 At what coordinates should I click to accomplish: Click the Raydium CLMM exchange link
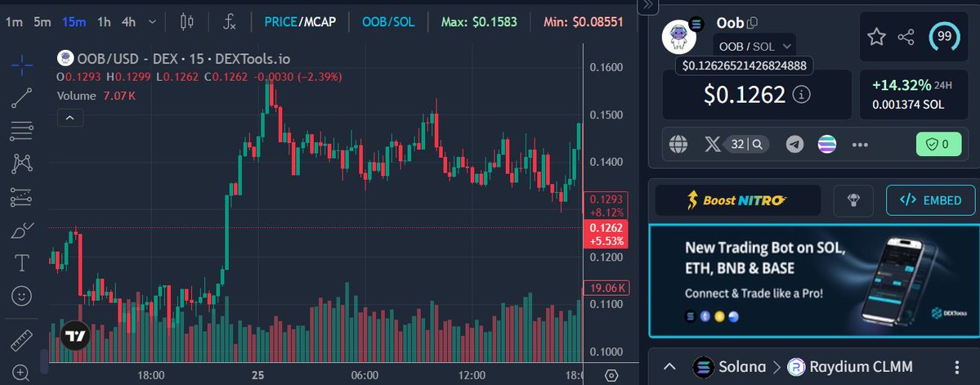coord(850,367)
